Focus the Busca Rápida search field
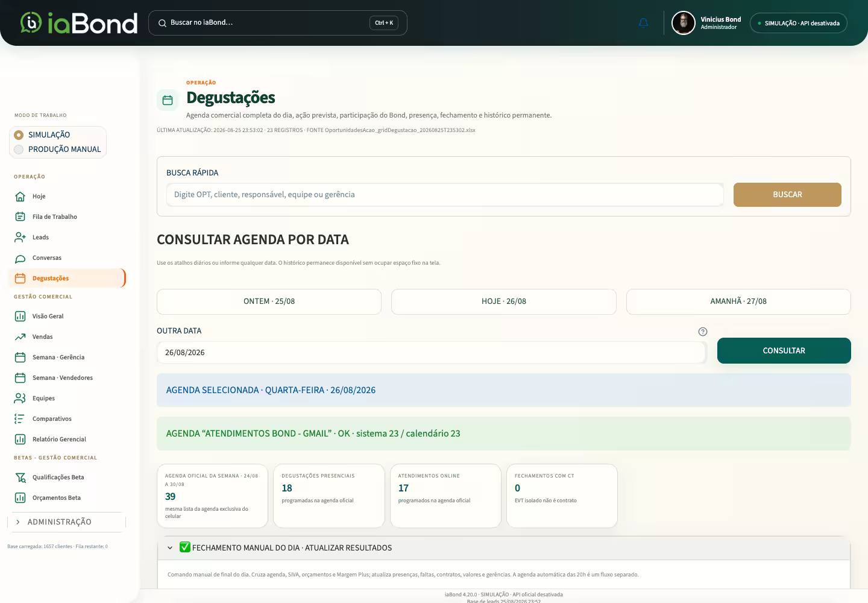868x603 pixels. coord(445,195)
